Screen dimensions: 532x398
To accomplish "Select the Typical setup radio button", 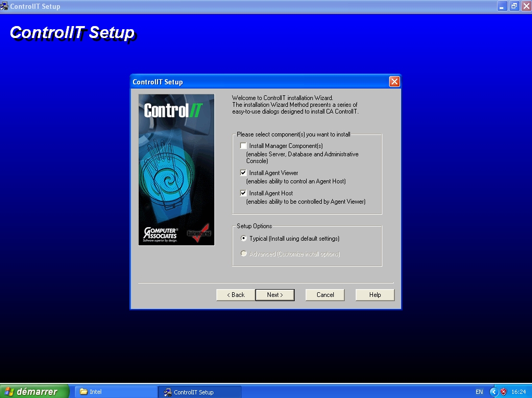I will (x=244, y=239).
